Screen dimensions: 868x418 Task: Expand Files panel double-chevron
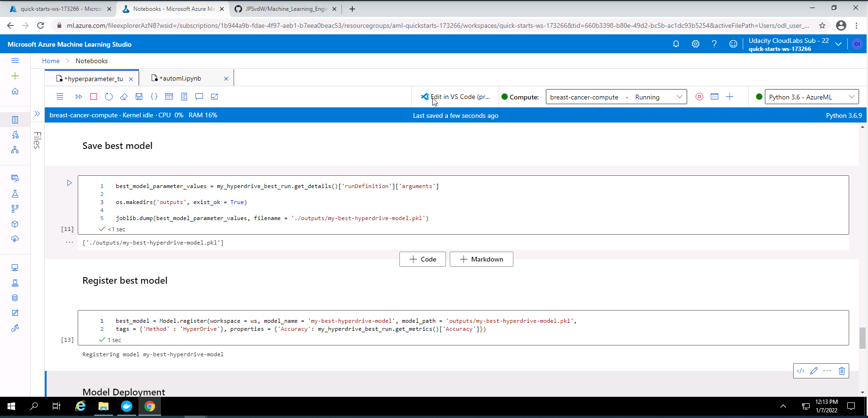pos(37,114)
